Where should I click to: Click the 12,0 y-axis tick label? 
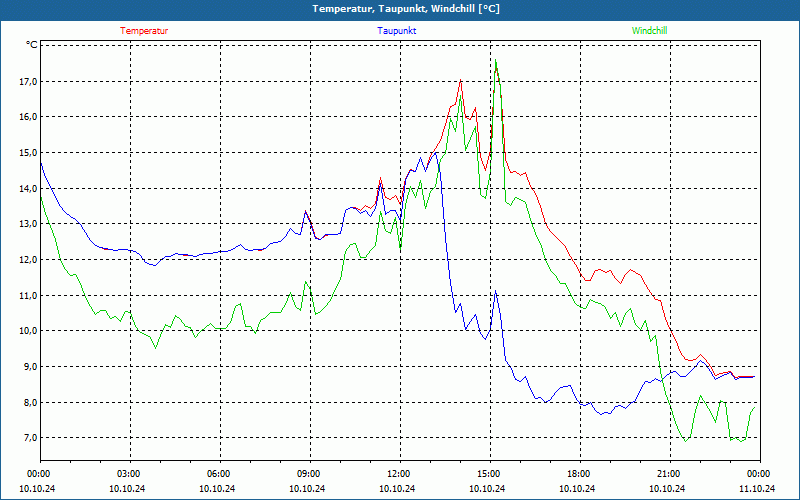point(28,260)
